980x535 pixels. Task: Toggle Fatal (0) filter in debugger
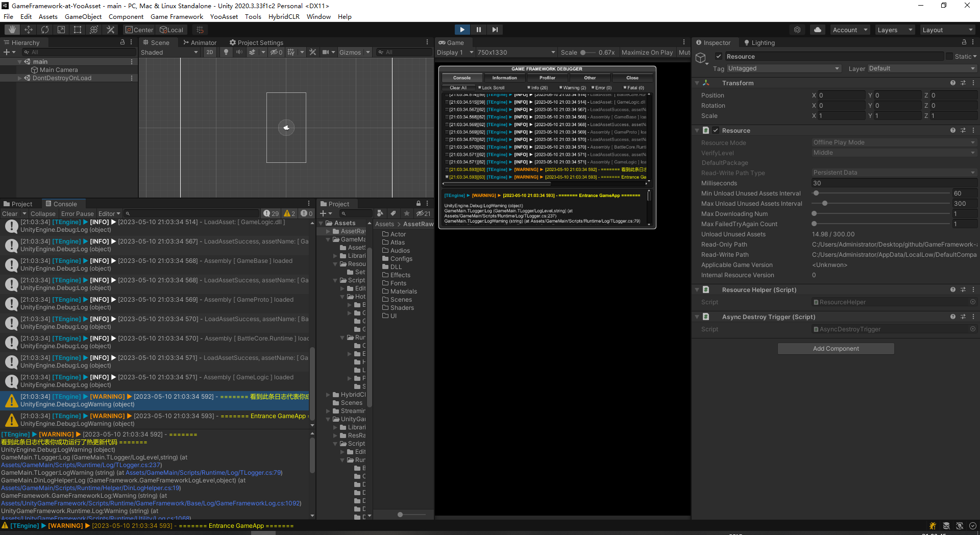[633, 88]
